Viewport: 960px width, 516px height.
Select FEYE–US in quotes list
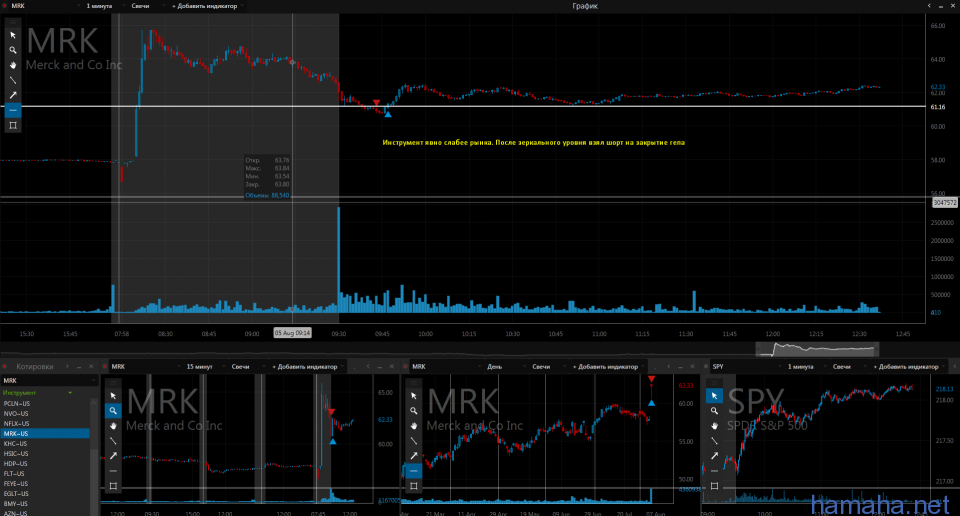pyautogui.click(x=45, y=484)
